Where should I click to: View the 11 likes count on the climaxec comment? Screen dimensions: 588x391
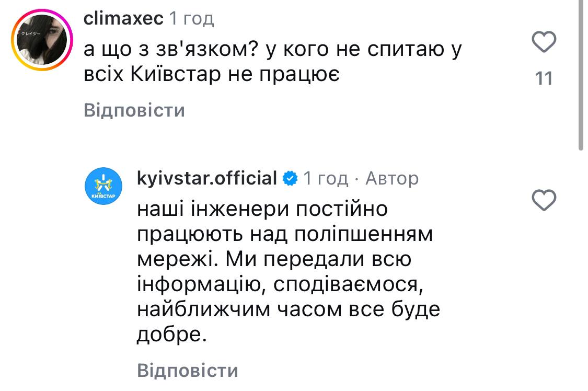tap(544, 78)
